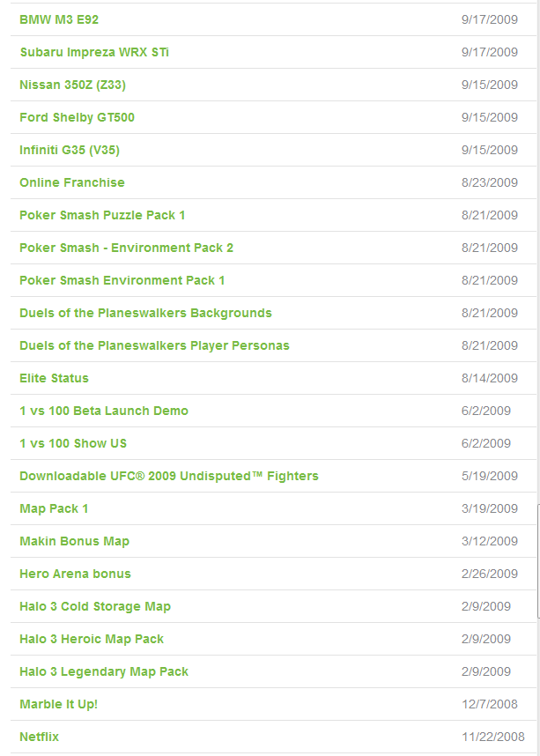Click the vertical scrollbar on right edge
Image resolution: width=540 pixels, height=756 pixels.
537,564
